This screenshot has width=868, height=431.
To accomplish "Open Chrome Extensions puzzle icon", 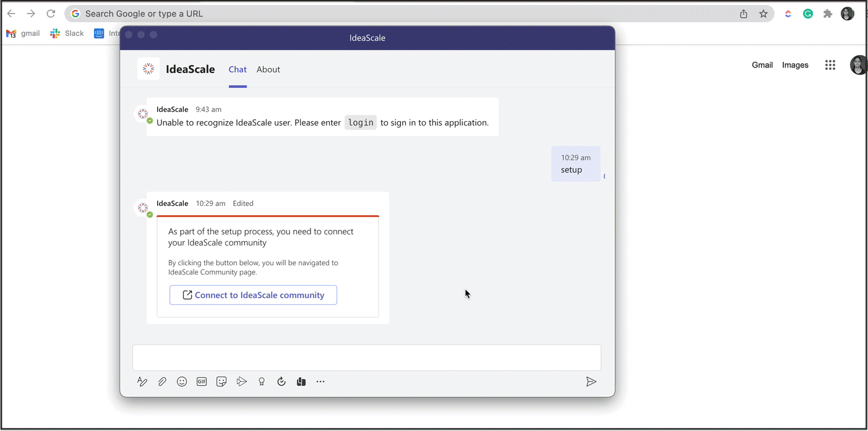I will (x=828, y=14).
